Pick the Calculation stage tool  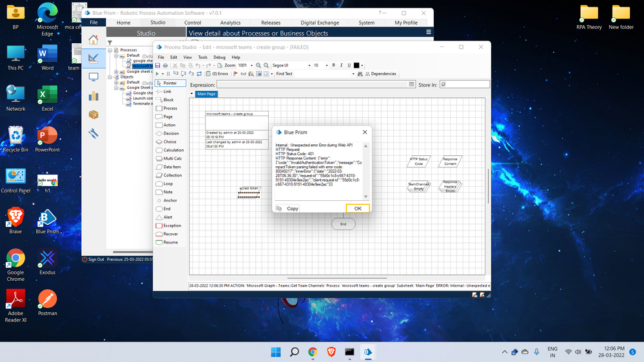coord(173,150)
